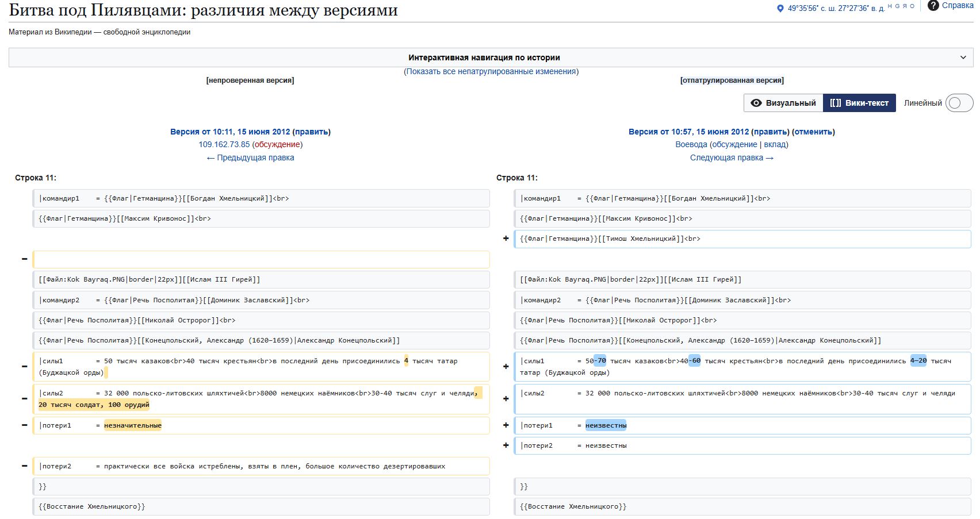Viewport: 980px width, 519px height.
Task: Click left line Николай Остророг
Action: (x=261, y=320)
